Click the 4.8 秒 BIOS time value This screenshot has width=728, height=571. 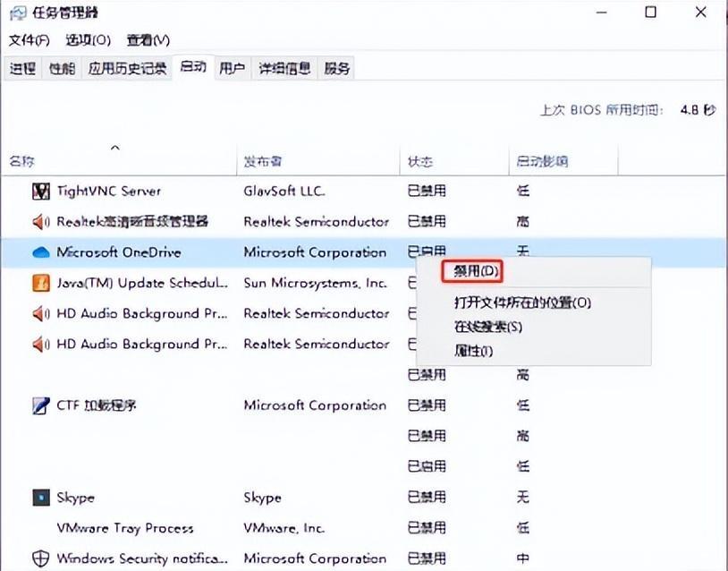click(x=698, y=110)
